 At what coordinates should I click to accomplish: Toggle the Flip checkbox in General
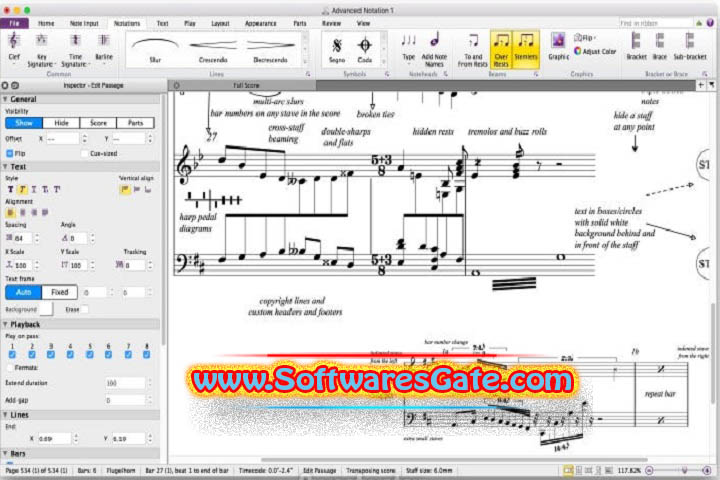(x=10, y=153)
